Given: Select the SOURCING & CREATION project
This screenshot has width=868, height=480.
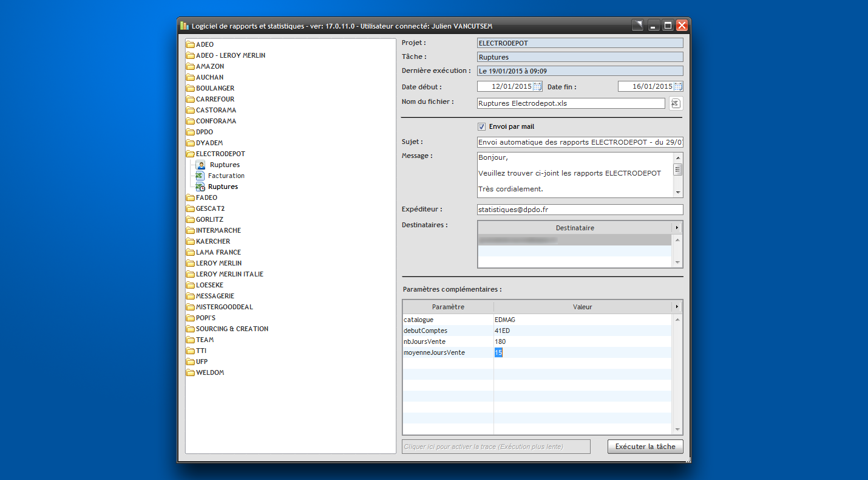Looking at the screenshot, I should point(232,329).
